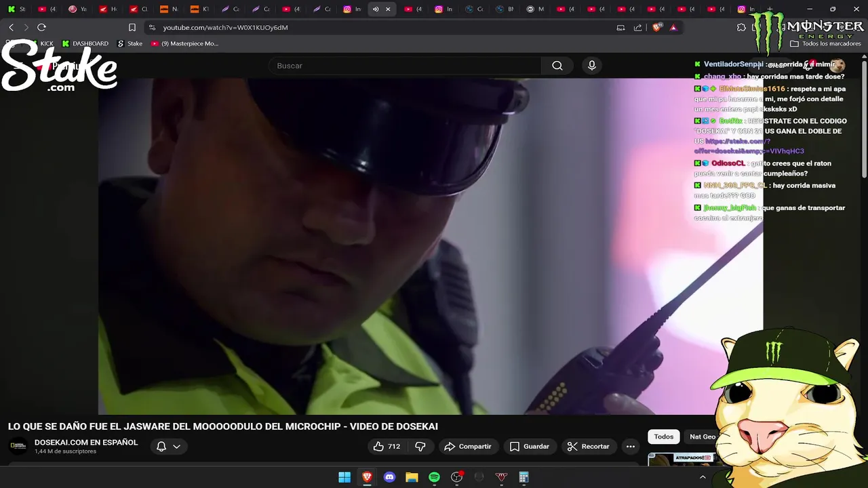The width and height of the screenshot is (868, 488).
Task: Click the 1,44 M de suscriptores text
Action: [x=65, y=451]
